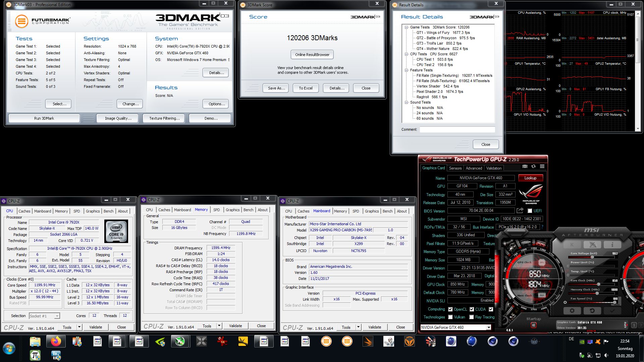
Task: Click fan speed auto gear icon in Afterburner
Action: (565, 302)
